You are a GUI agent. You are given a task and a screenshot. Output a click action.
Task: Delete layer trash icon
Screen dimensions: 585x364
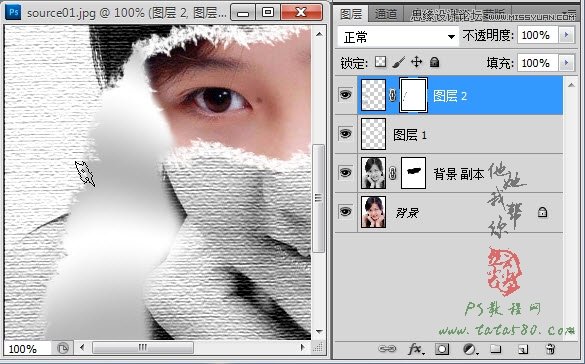tap(550, 349)
